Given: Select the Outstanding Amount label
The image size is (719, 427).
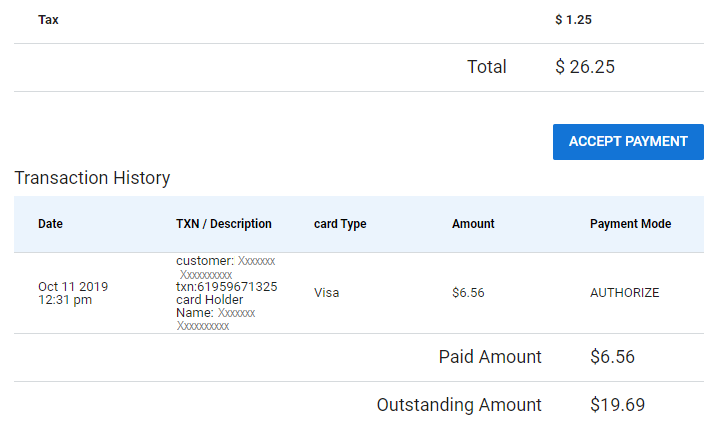Looking at the screenshot, I should 459,405.
